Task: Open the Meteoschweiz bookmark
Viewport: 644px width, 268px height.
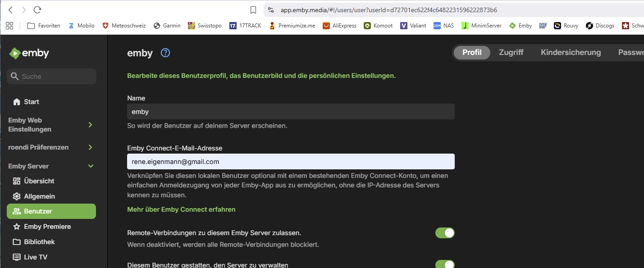Action: (124, 26)
